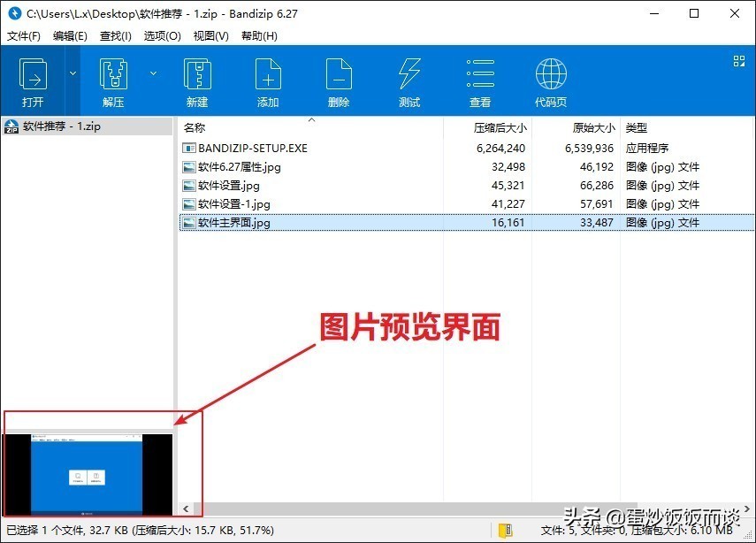Viewport: 756px width, 543px height.
Task: Open the 编辑(E) menu
Action: (x=70, y=36)
